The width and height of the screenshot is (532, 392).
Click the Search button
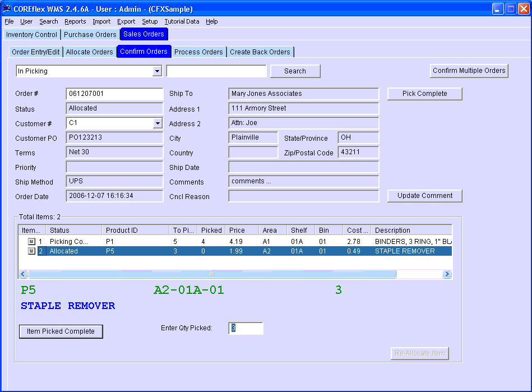click(295, 71)
